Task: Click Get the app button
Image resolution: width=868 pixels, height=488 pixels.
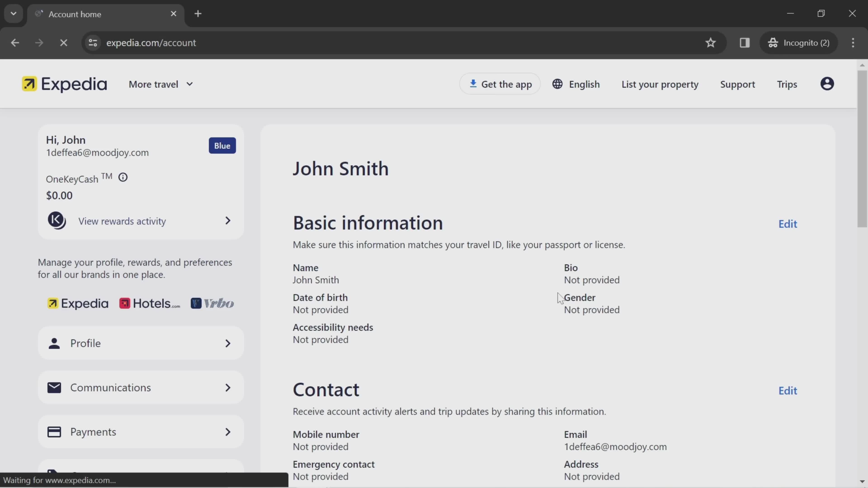Action: pos(500,84)
